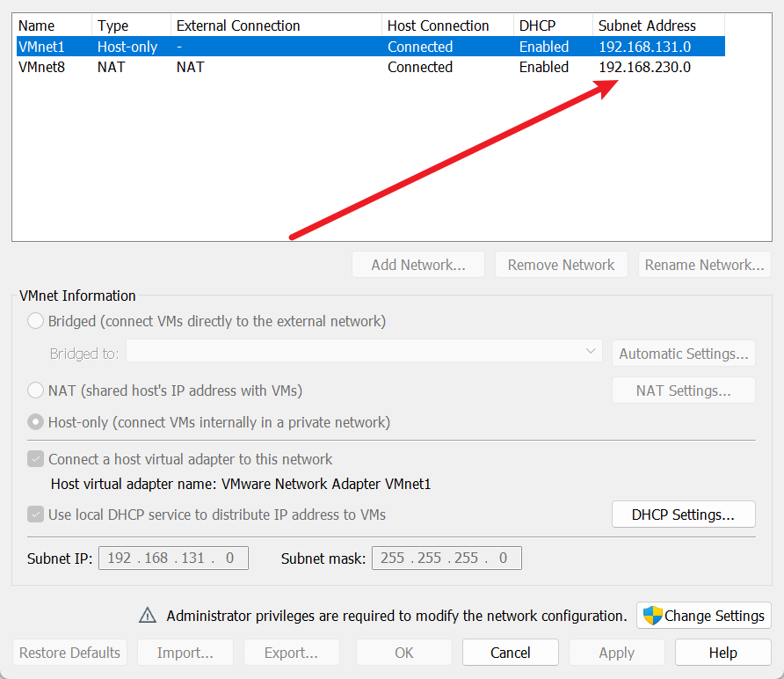Click Enabled DHCP cell for VMnet1
This screenshot has height=679, width=784.
[544, 47]
